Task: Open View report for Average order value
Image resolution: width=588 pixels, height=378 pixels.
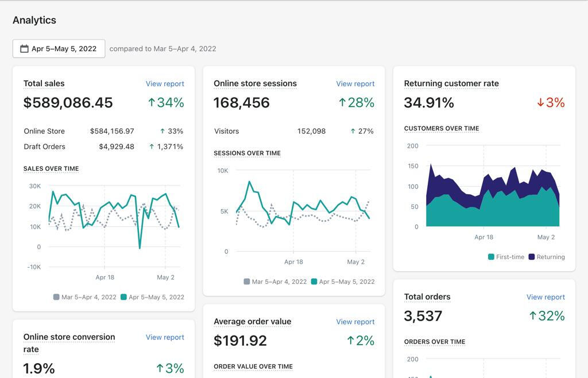Action: tap(355, 322)
